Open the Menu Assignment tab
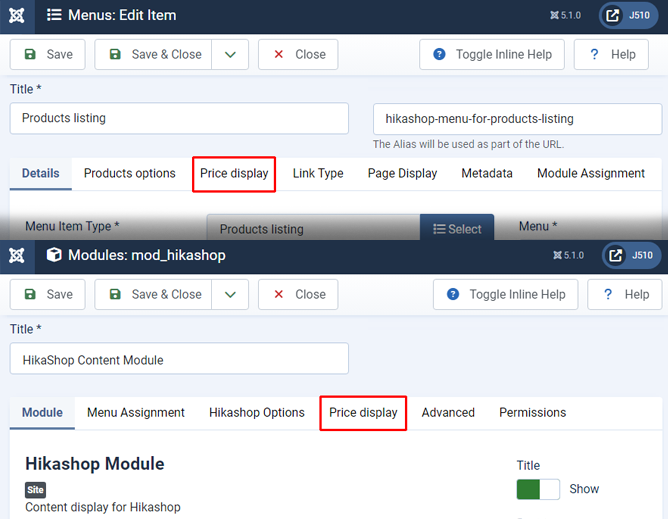 136,412
